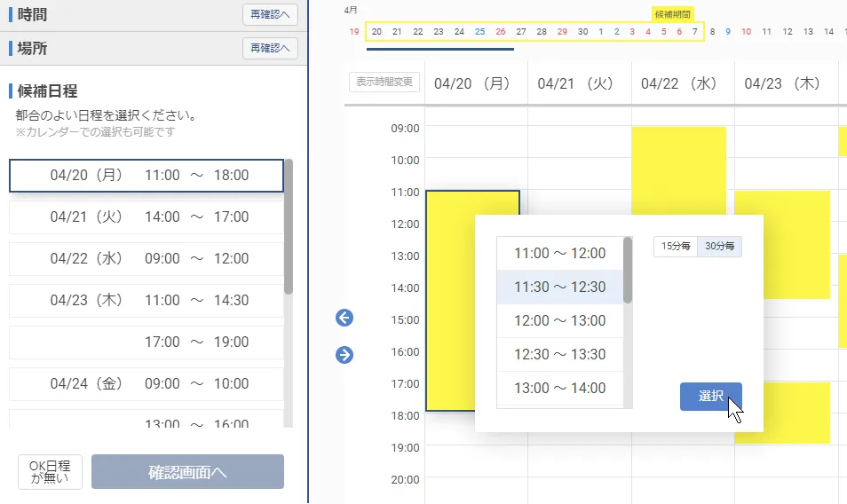Click the time slot popup scrollbar
847x504 pixels.
pos(628,271)
